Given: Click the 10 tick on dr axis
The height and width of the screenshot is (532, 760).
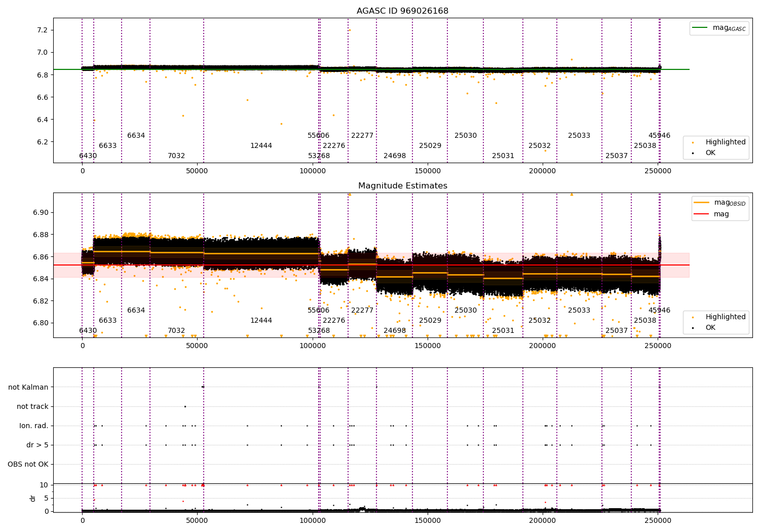Looking at the screenshot, I should pyautogui.click(x=44, y=485).
